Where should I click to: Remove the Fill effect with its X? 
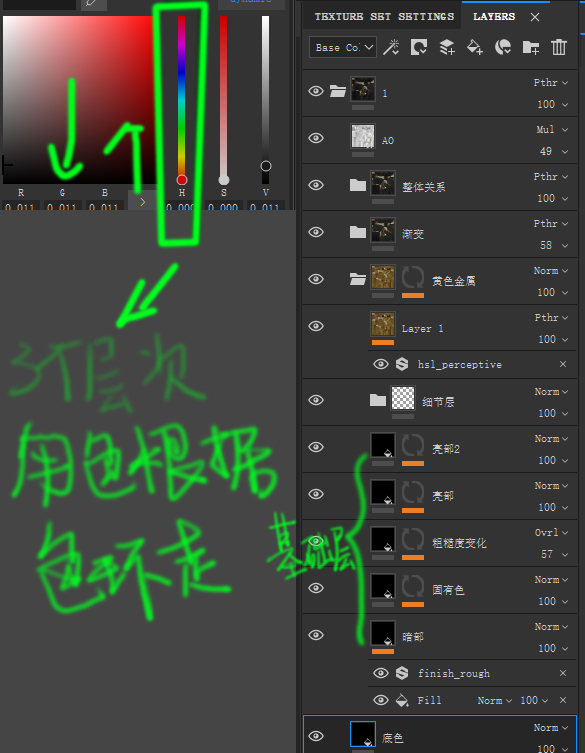click(563, 700)
